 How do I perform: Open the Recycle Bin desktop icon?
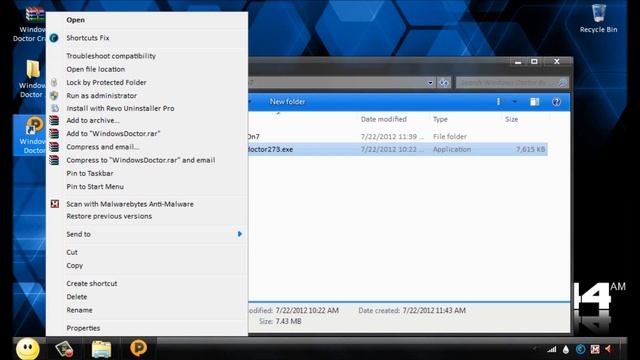(598, 19)
